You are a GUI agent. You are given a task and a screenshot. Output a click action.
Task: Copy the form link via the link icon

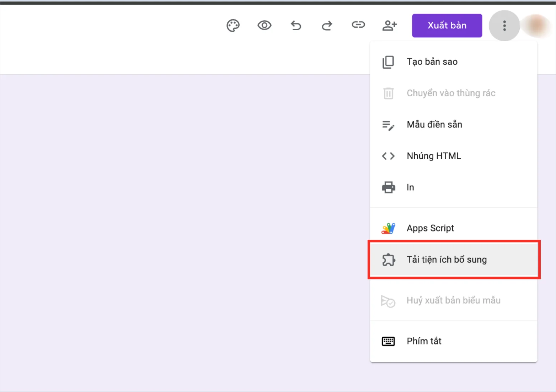[x=358, y=24]
